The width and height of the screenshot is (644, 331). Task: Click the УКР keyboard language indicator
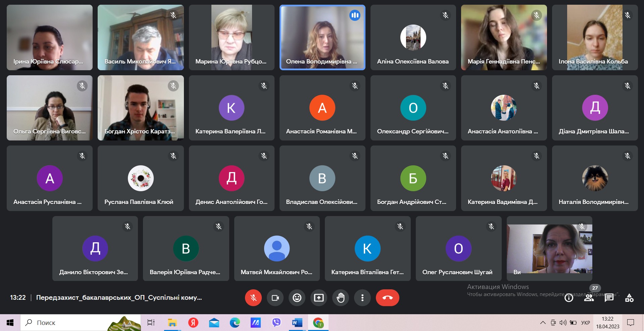click(x=585, y=323)
